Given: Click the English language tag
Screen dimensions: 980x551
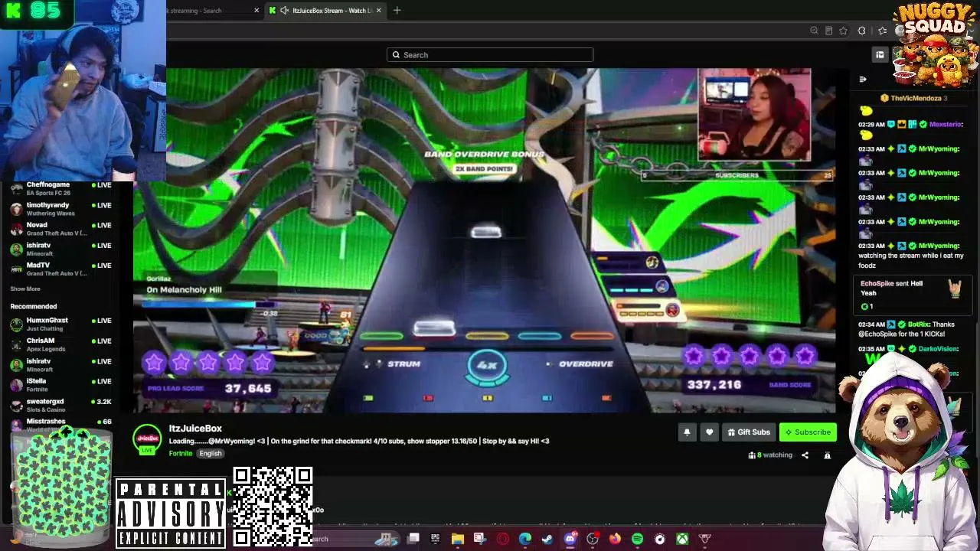Looking at the screenshot, I should 211,454.
